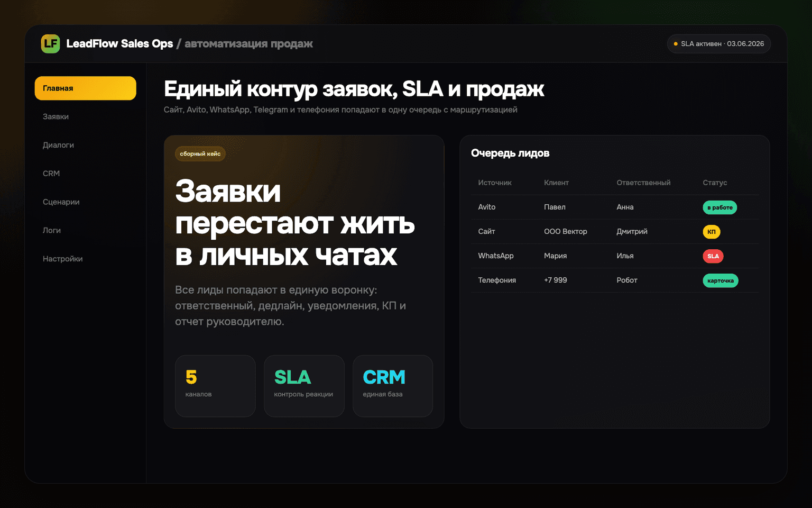Image resolution: width=812 pixels, height=508 pixels.
Task: Click the LF logo icon
Action: coord(51,43)
